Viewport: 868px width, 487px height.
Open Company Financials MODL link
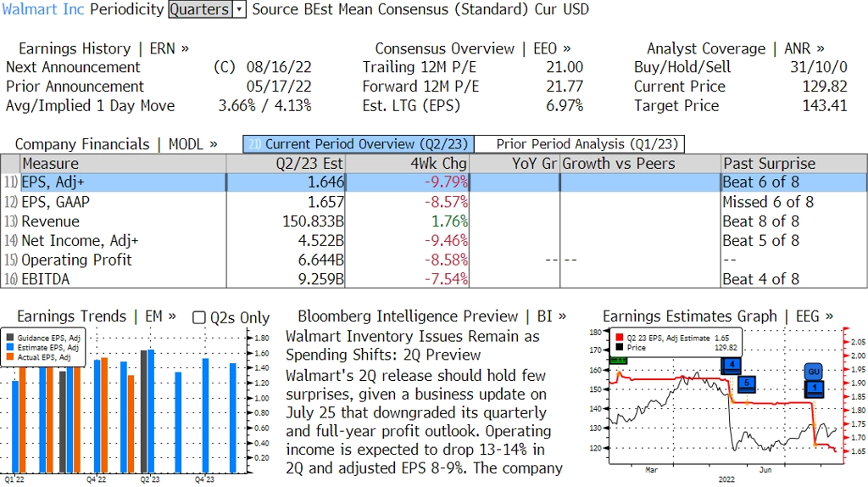coord(115,144)
